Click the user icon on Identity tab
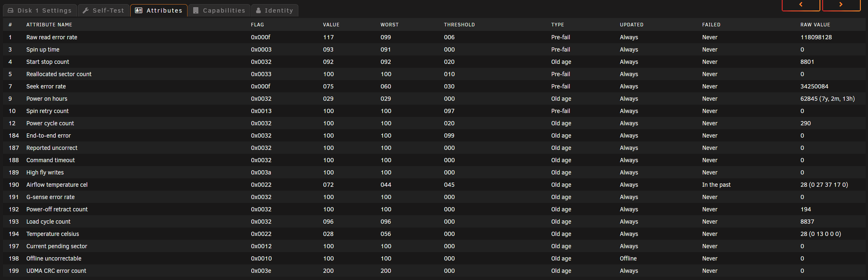The image size is (868, 280). tap(258, 10)
